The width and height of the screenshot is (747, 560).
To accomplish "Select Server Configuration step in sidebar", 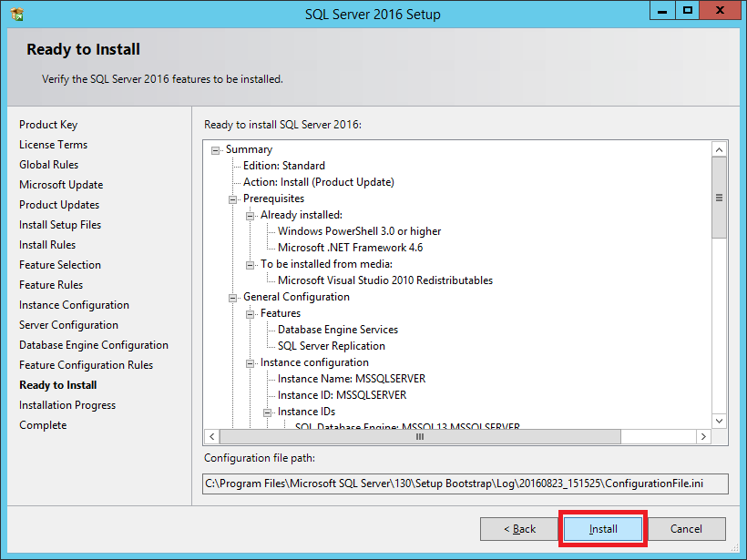I will pyautogui.click(x=68, y=325).
